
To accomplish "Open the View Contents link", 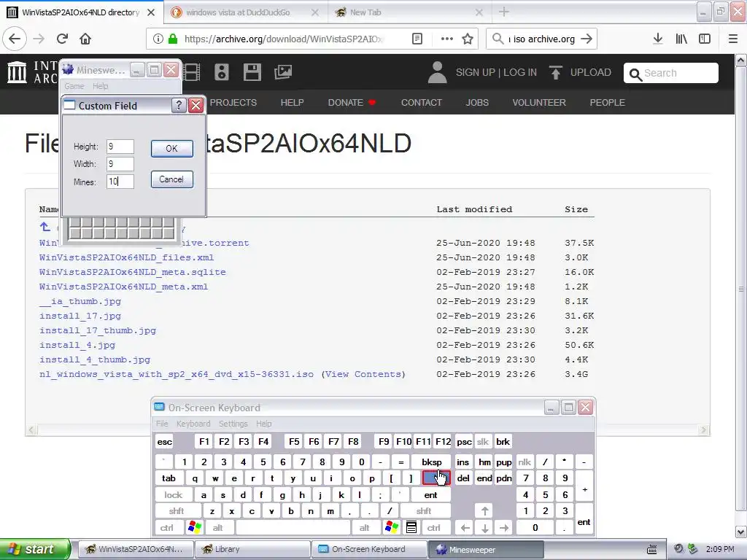I will coord(363,374).
